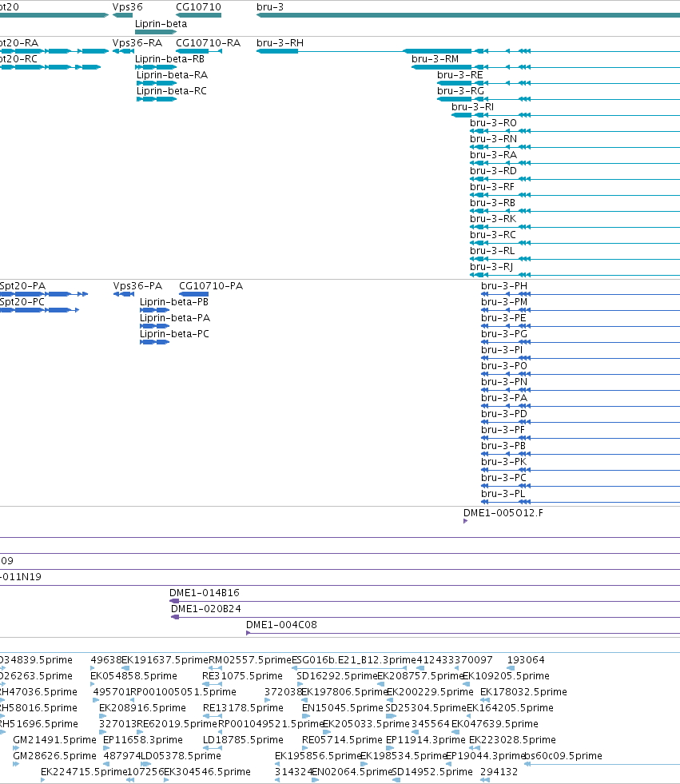
Task: Click the bru-3-RG transcript label
Action: click(x=460, y=91)
